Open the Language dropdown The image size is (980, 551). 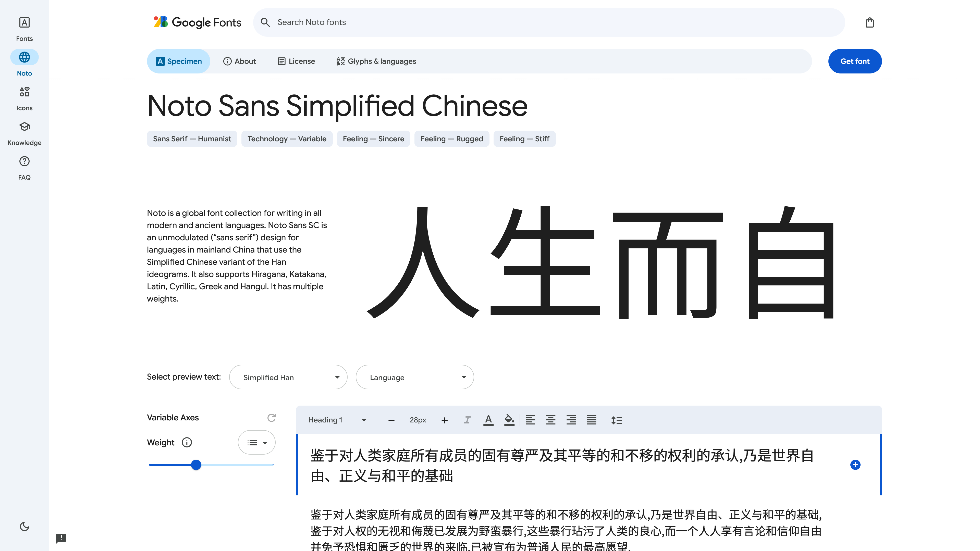point(415,377)
